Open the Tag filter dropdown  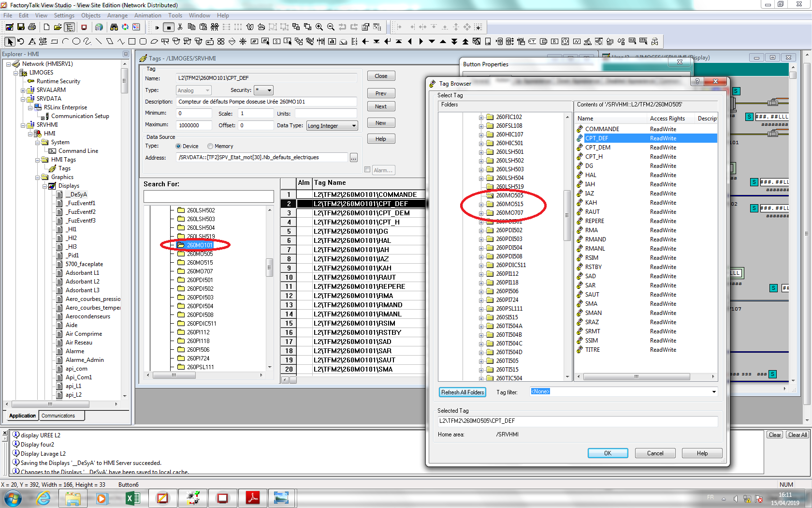pos(714,392)
